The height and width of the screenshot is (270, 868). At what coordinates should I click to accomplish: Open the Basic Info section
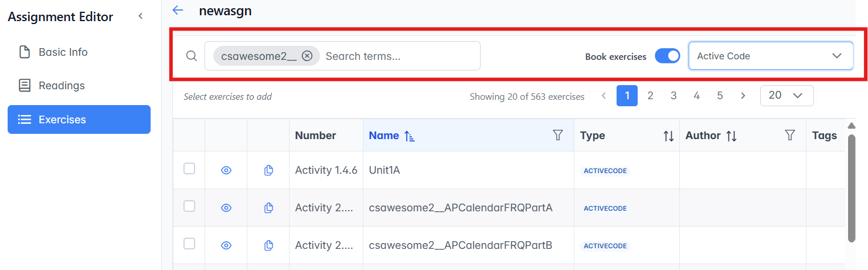(x=63, y=52)
